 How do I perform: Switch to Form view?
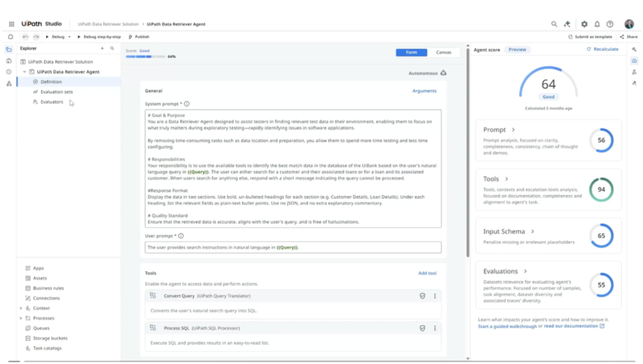click(412, 52)
